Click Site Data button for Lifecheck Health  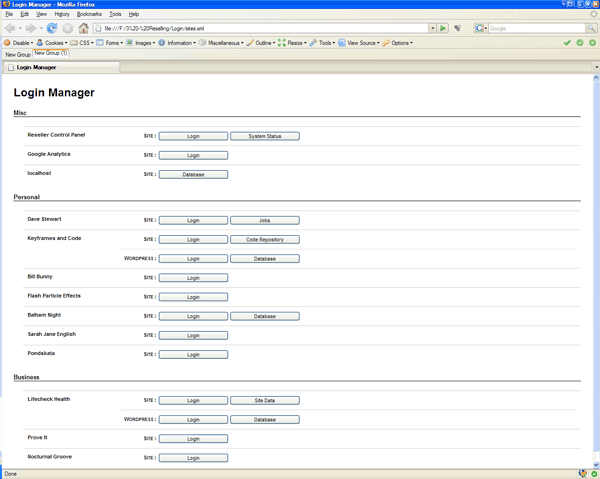[265, 400]
